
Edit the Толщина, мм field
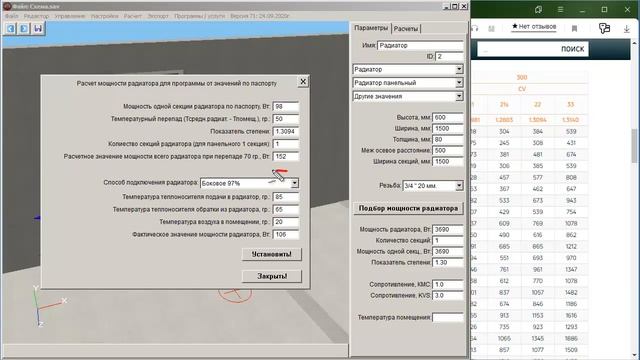pos(448,140)
